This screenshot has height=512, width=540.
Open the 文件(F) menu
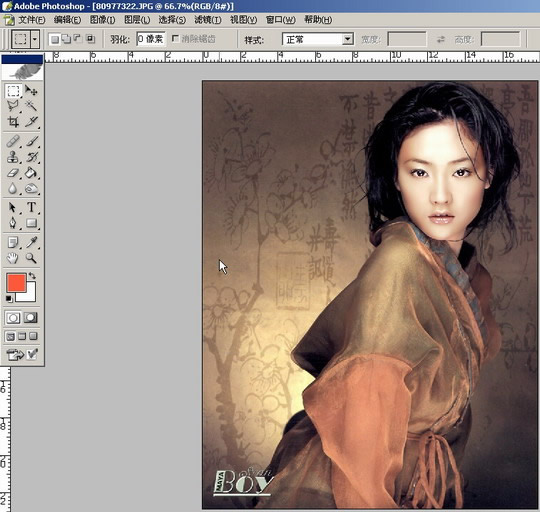[32, 20]
